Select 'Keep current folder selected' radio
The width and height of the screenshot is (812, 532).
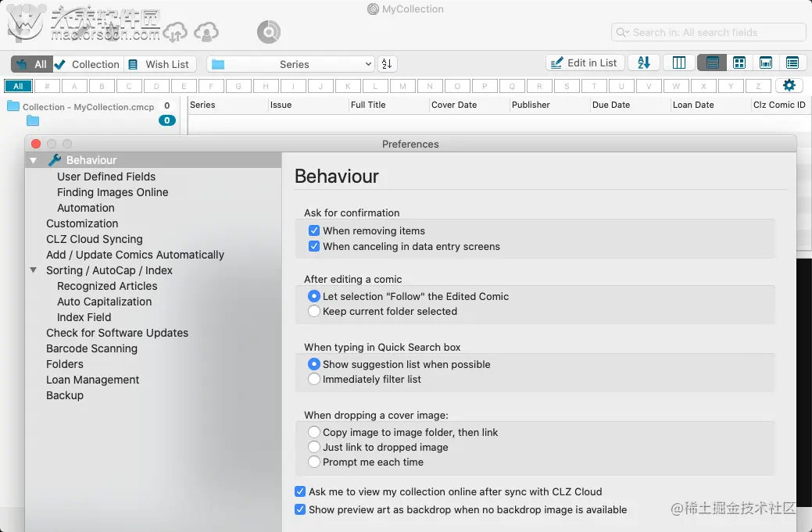[x=314, y=311]
